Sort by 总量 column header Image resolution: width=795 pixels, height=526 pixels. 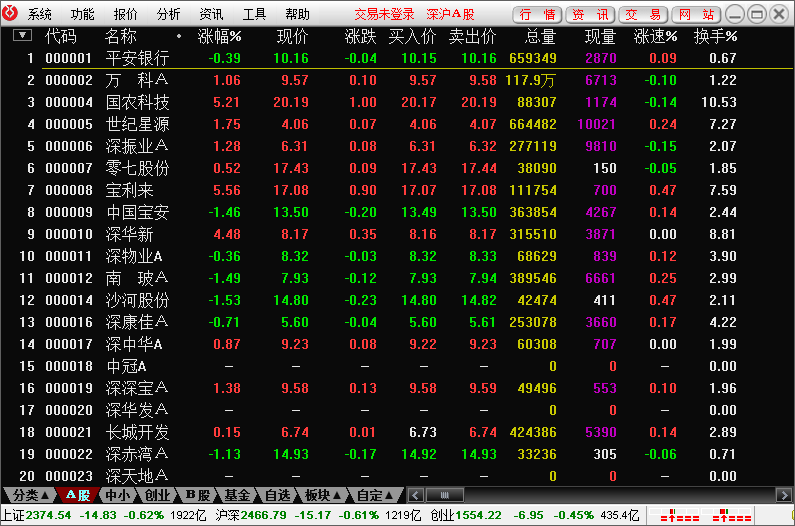pos(540,36)
